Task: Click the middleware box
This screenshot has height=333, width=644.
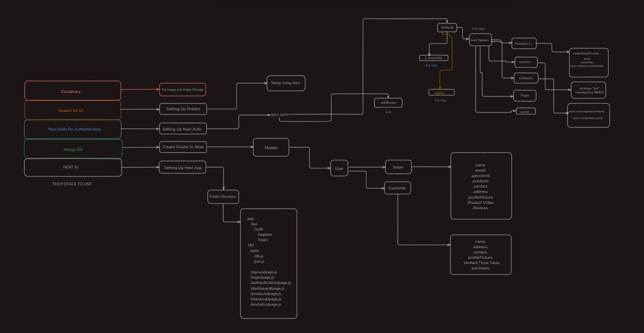Action: coord(388,103)
